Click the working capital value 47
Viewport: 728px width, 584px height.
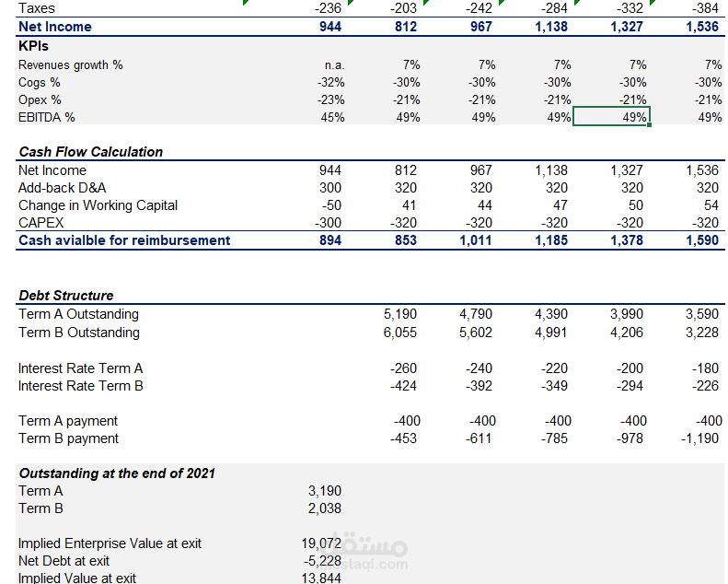coord(560,205)
